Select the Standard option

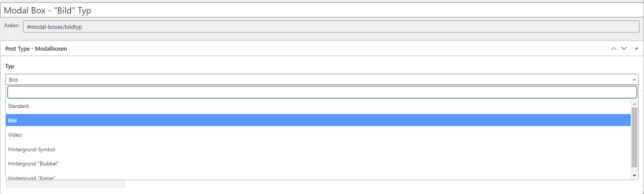[19, 106]
